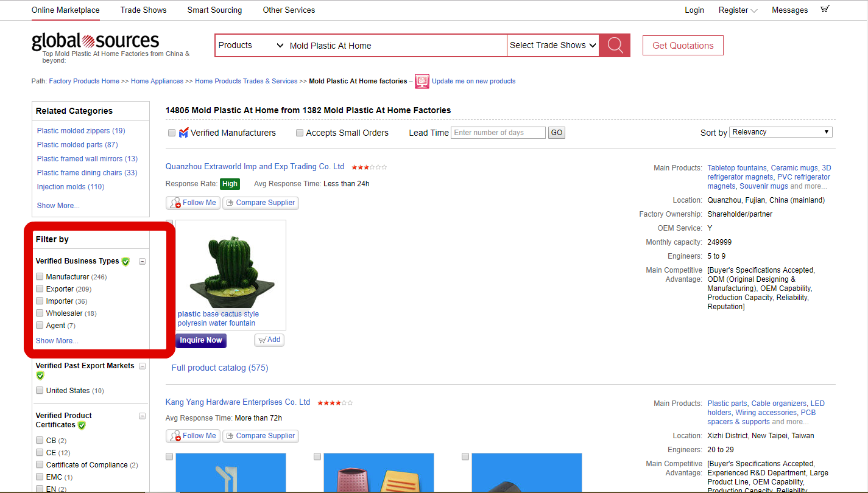Click the Login link
This screenshot has height=493, width=868.
pos(694,10)
